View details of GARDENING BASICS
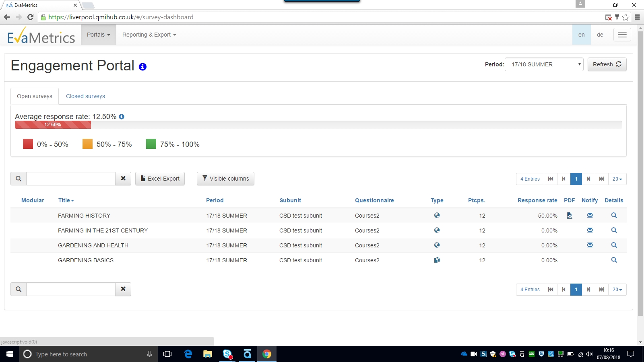Screen dimensions: 644x362 point(614,260)
